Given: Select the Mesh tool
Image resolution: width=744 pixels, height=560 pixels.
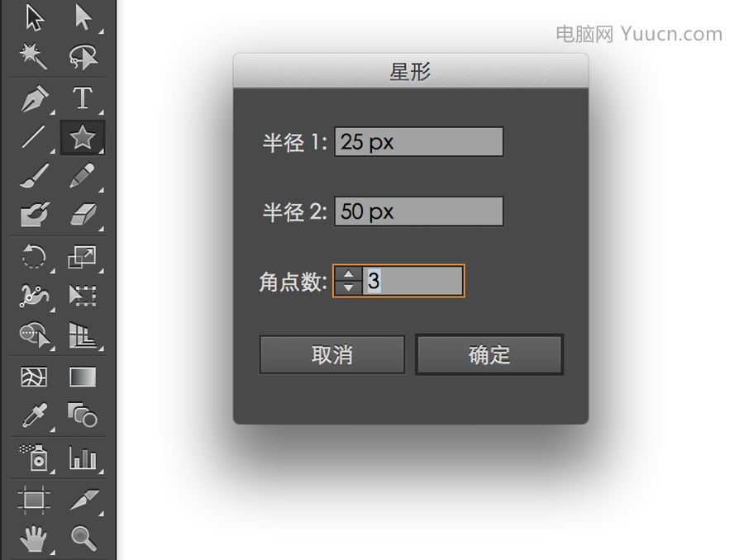Looking at the screenshot, I should coord(34,377).
